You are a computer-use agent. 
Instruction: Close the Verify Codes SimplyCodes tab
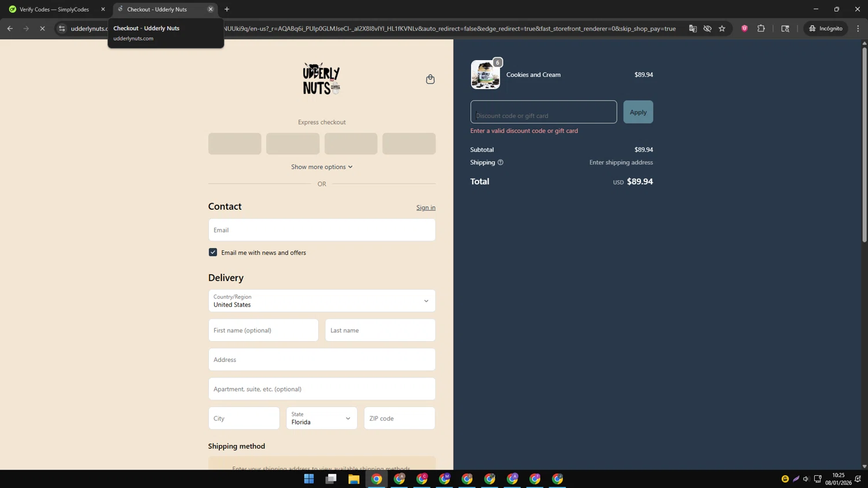point(103,9)
